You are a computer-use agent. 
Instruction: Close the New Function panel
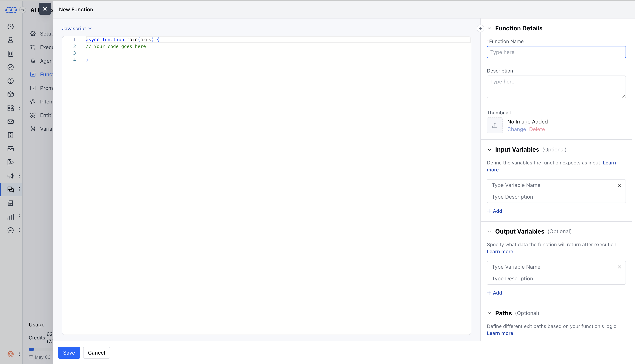click(45, 9)
